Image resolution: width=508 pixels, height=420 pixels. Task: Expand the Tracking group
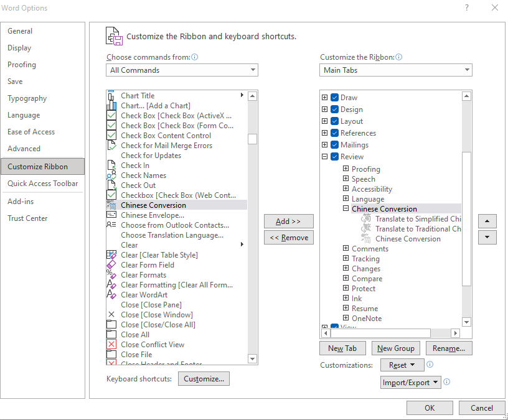[x=346, y=258]
